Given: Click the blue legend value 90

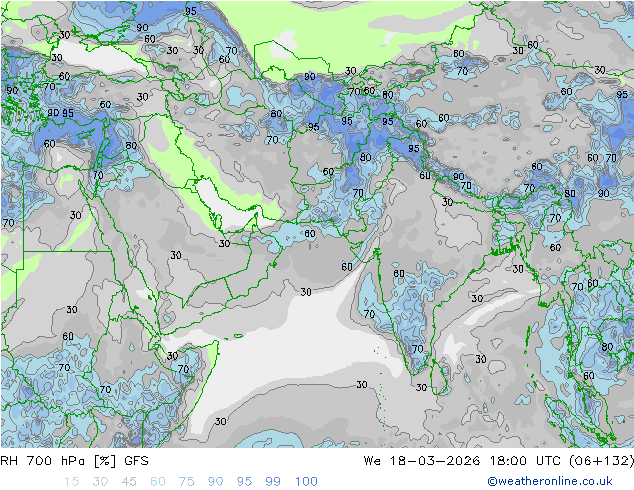Looking at the screenshot, I should (215, 482).
